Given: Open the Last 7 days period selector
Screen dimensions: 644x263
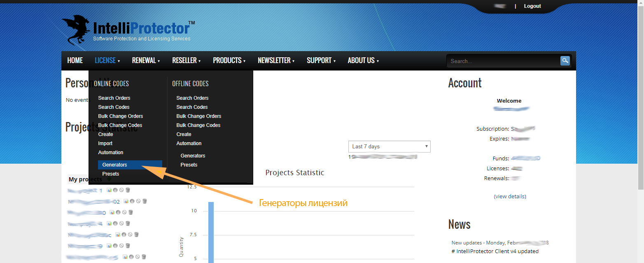Looking at the screenshot, I should point(390,147).
